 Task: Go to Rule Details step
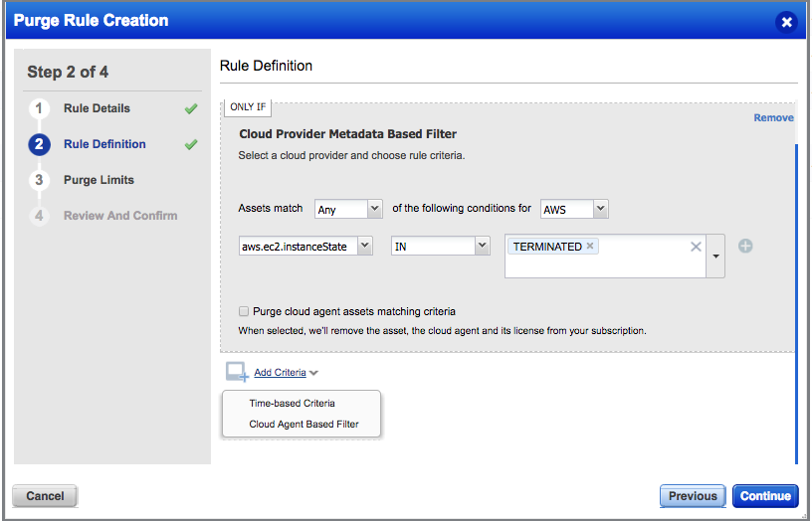(97, 108)
